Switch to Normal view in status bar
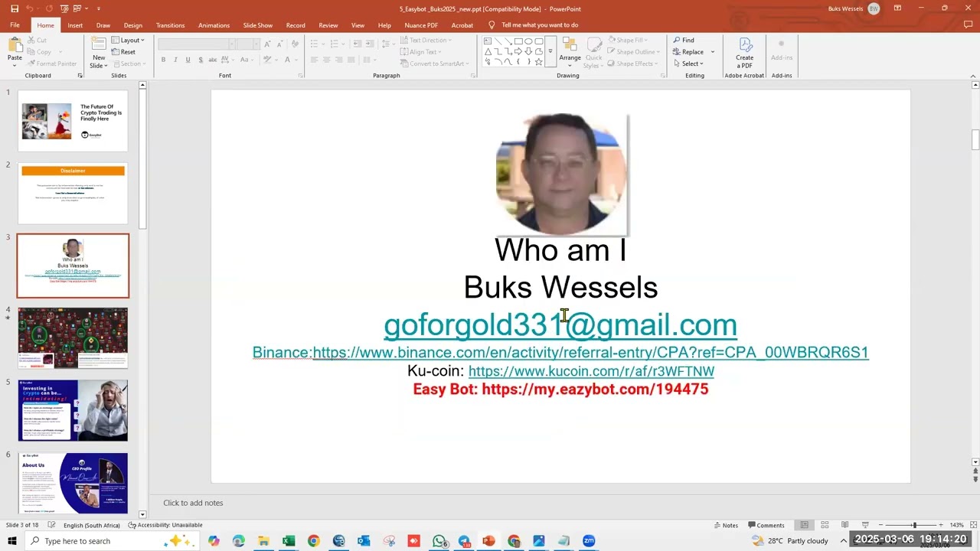This screenshot has width=980, height=551. click(804, 525)
